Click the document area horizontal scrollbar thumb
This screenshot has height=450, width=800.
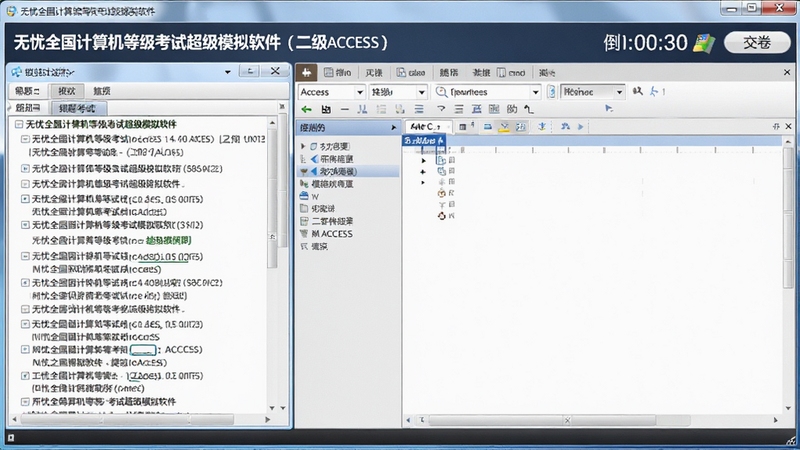[542, 420]
